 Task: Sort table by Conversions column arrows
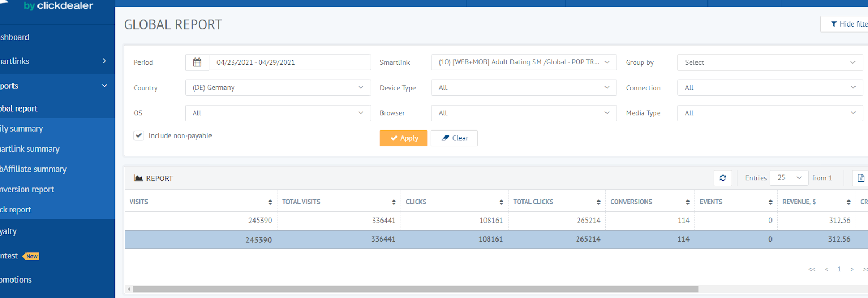tap(687, 202)
